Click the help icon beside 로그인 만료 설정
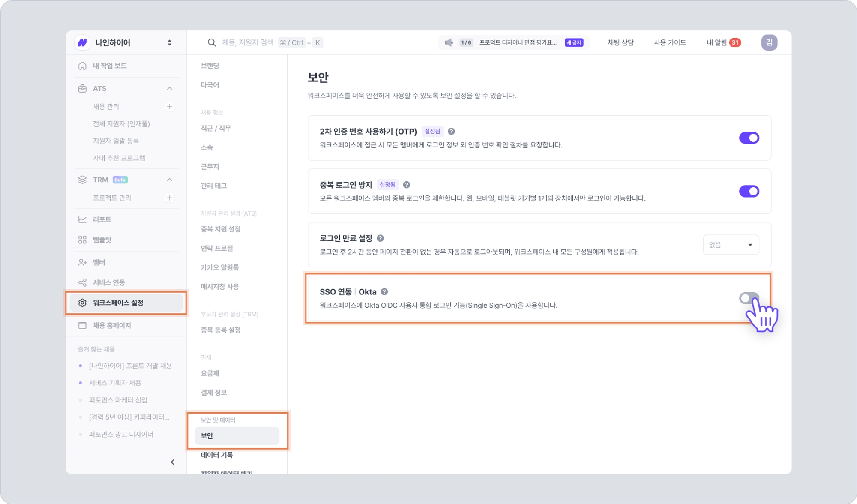This screenshot has width=857, height=504. pos(380,238)
